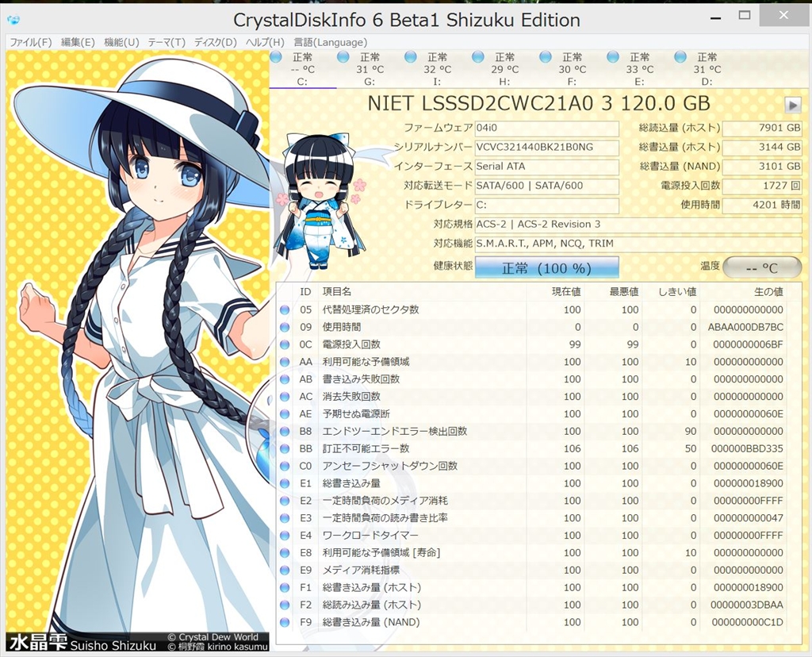Open the 編集(E) menu
Viewport: 812px width, 657px height.
click(x=78, y=43)
